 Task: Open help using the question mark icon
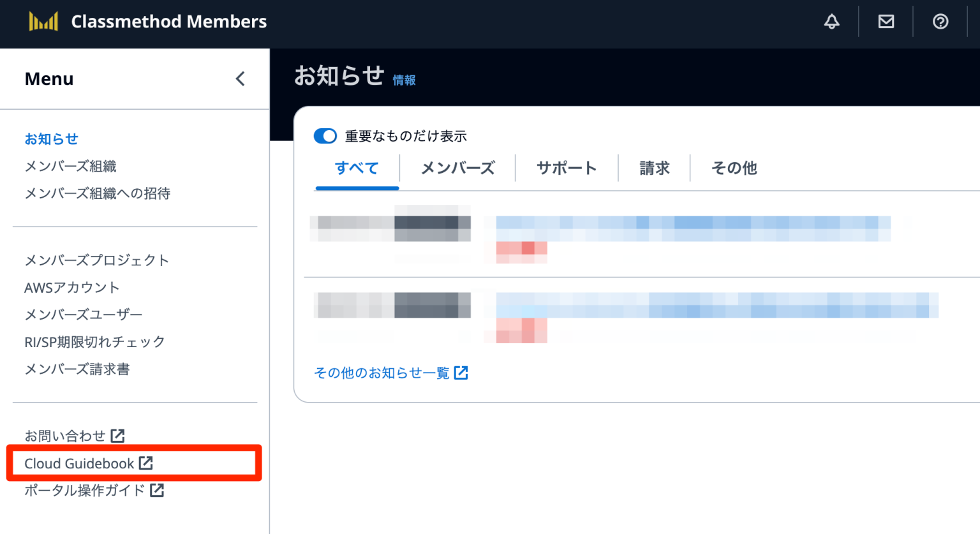point(940,21)
